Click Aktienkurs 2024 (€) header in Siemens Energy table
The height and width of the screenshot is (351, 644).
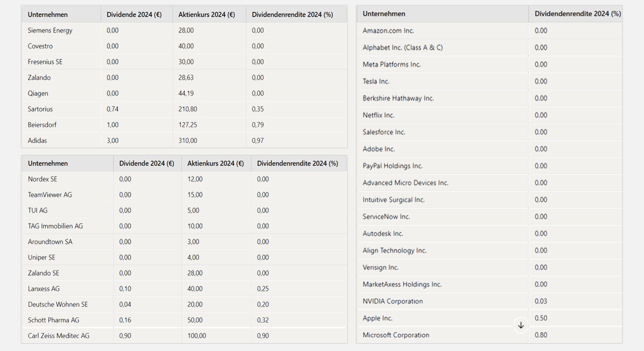(207, 15)
